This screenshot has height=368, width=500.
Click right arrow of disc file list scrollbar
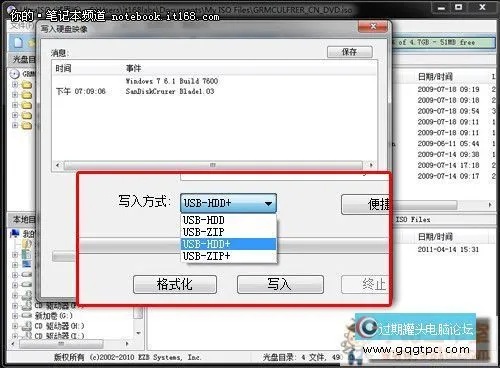490,205
